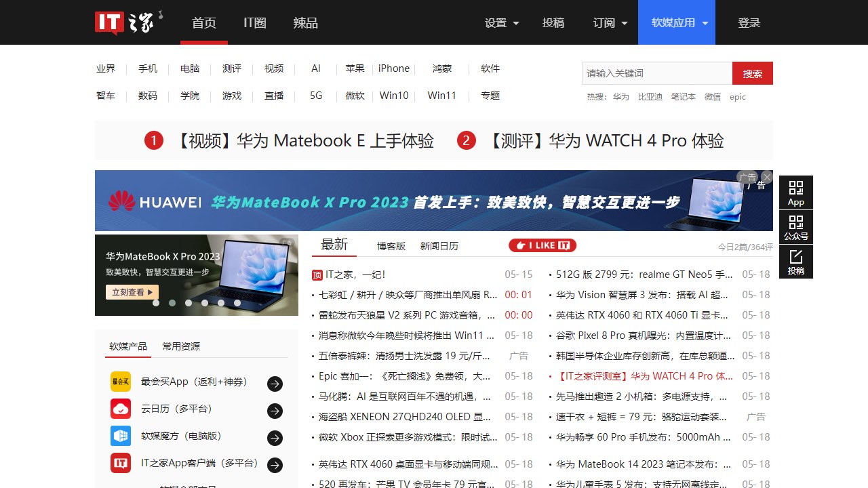Viewport: 868px width, 488px height.
Task: Click the 云日历 red cloud icon
Action: pos(121,409)
